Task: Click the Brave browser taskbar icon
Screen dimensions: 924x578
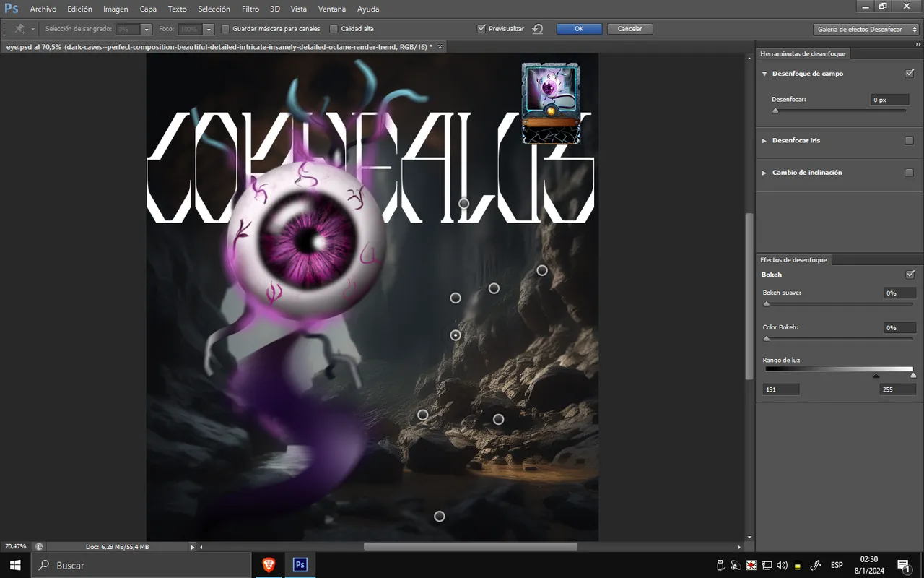Action: pos(268,565)
